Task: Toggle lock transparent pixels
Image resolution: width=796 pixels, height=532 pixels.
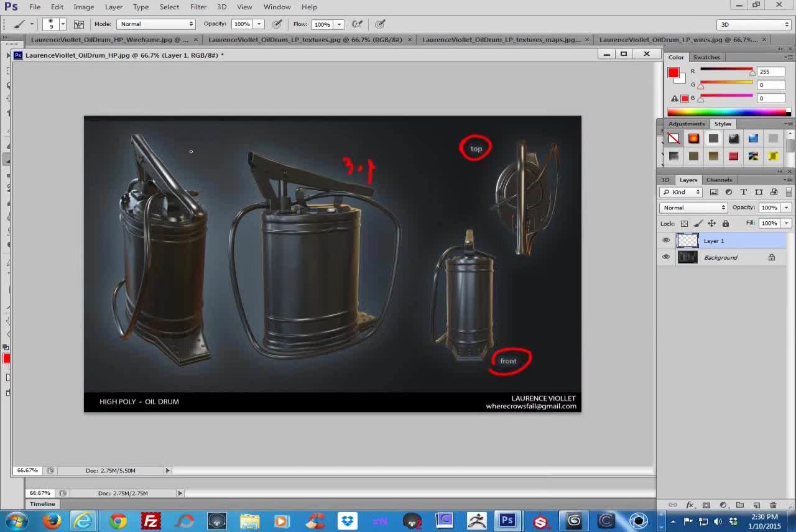Action: click(x=684, y=223)
